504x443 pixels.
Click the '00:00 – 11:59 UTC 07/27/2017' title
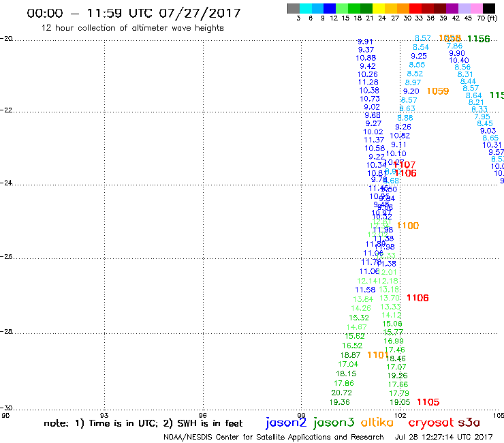133,13
